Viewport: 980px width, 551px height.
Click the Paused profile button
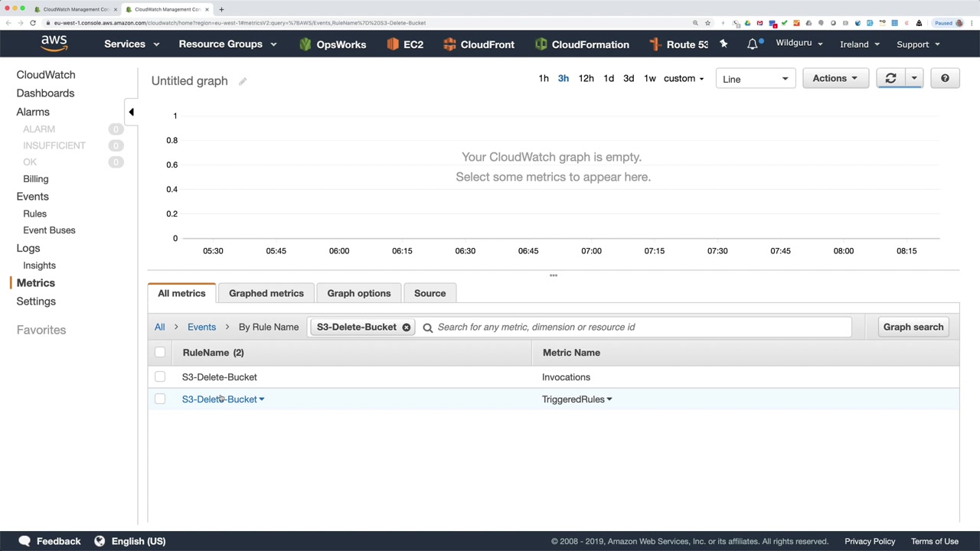pyautogui.click(x=949, y=23)
